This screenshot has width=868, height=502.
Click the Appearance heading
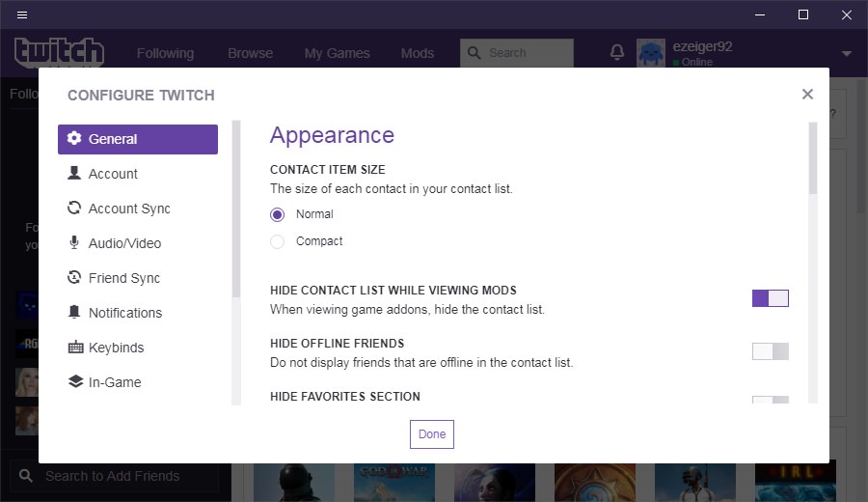332,135
